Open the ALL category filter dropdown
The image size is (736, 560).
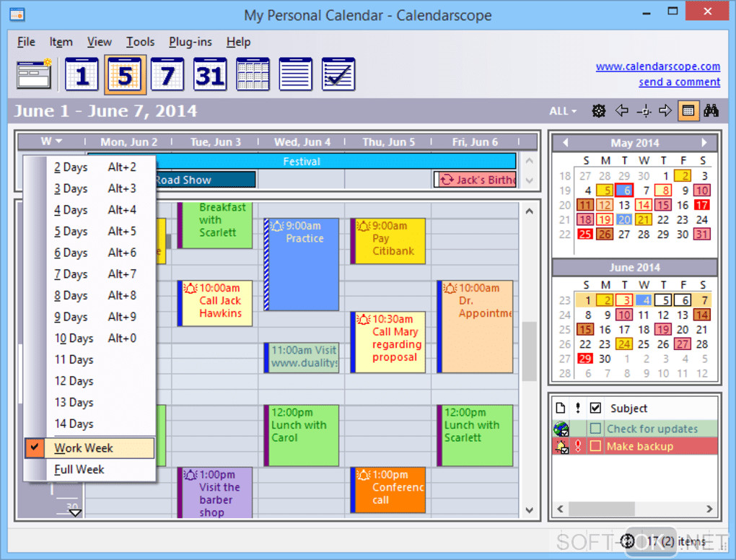(563, 111)
